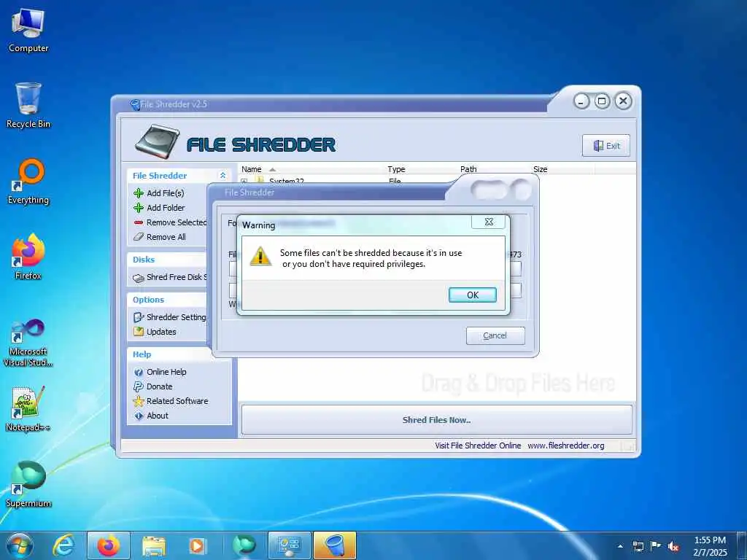Sort list by Type column

(396, 169)
